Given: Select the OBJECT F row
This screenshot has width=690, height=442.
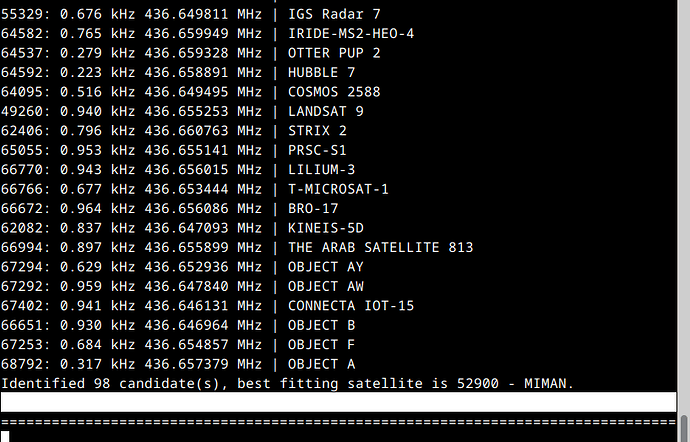Looking at the screenshot, I should [x=178, y=344].
